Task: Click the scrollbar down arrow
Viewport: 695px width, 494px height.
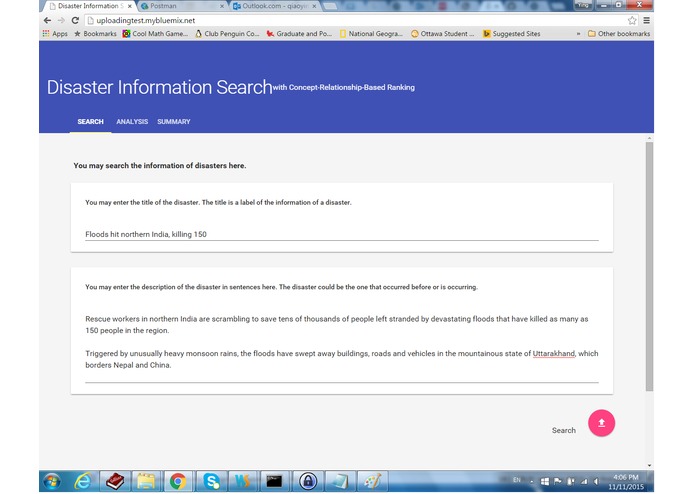Action: tap(649, 465)
